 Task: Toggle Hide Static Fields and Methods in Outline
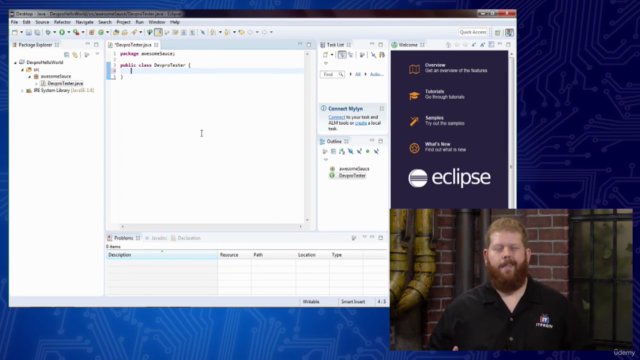359,151
